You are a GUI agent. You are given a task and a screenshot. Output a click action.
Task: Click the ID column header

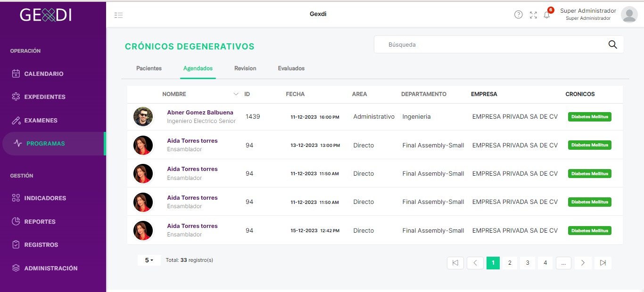click(x=247, y=94)
